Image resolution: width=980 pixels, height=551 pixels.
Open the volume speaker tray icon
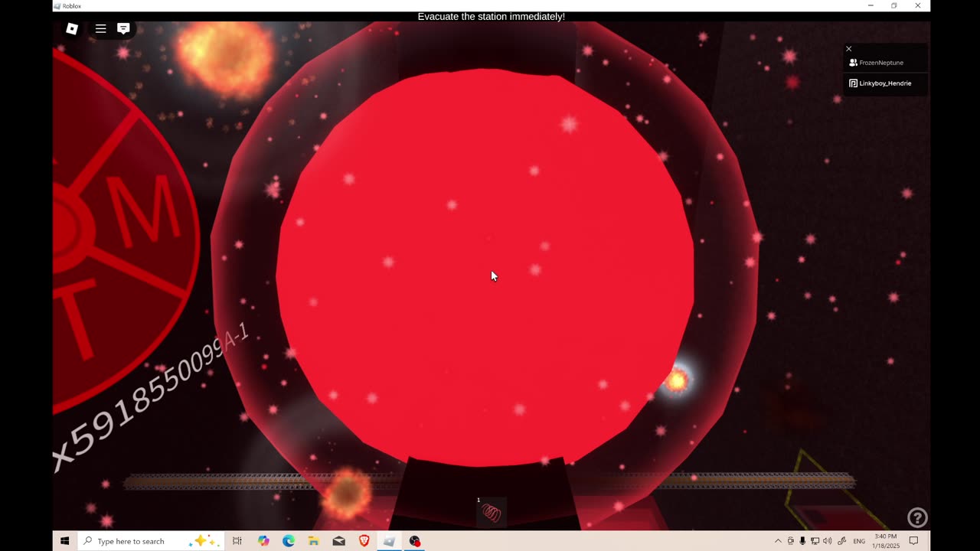(x=827, y=541)
